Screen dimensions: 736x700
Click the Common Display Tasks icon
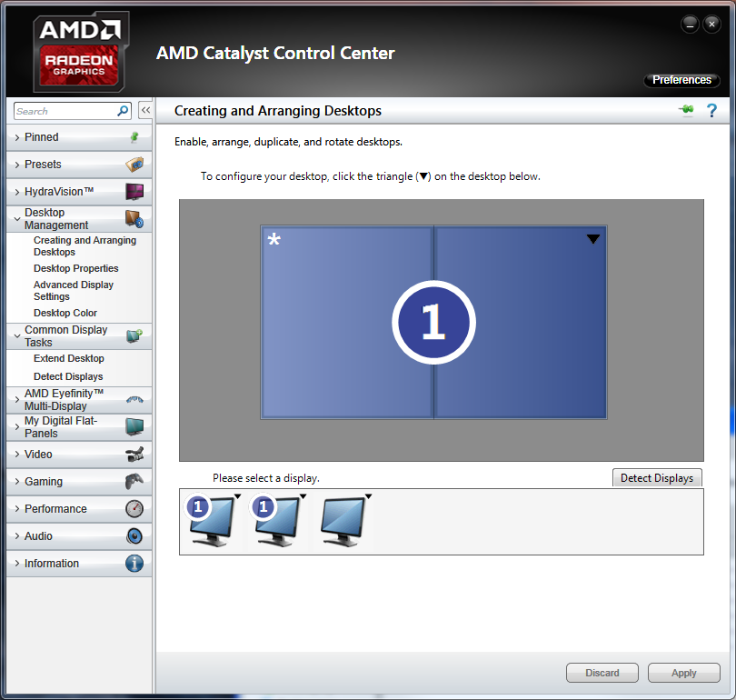(x=134, y=336)
